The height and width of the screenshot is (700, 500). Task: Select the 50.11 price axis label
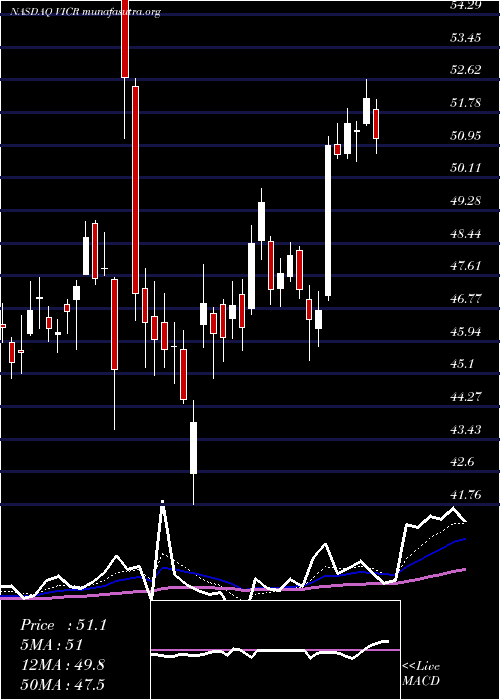coord(466,168)
